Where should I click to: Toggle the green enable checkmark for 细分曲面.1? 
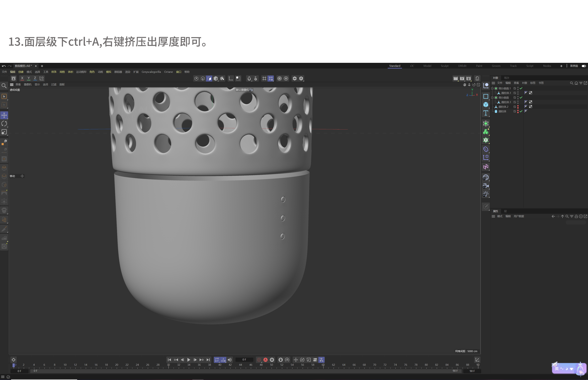521,88
